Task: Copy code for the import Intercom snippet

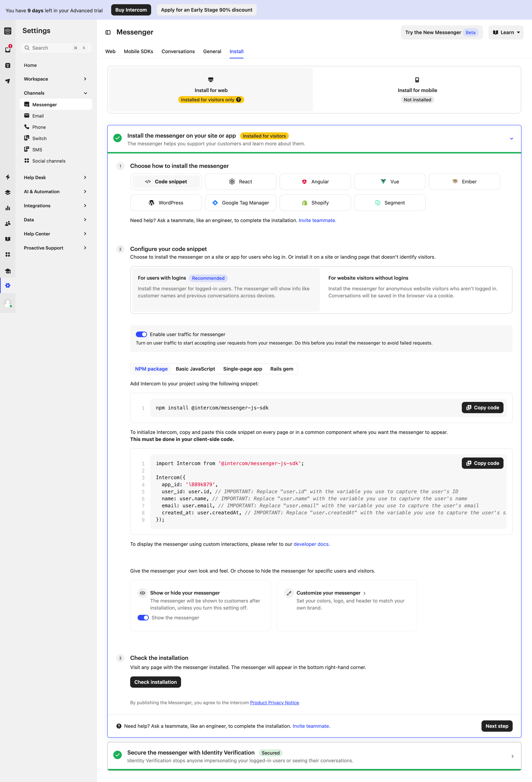Action: 483,463
